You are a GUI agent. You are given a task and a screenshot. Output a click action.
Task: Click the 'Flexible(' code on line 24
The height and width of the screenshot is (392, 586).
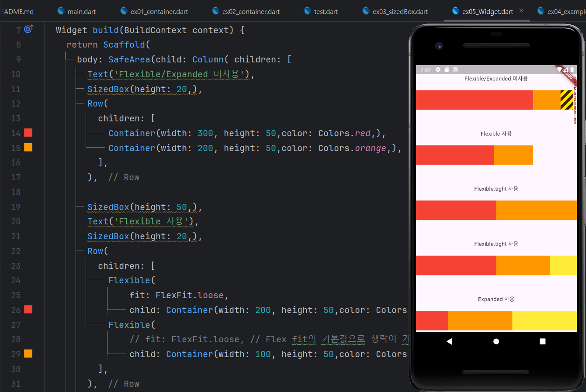click(x=132, y=280)
